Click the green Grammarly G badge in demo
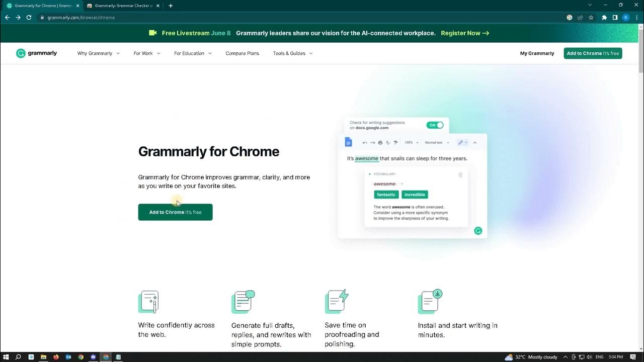This screenshot has width=644, height=362. pyautogui.click(x=478, y=231)
